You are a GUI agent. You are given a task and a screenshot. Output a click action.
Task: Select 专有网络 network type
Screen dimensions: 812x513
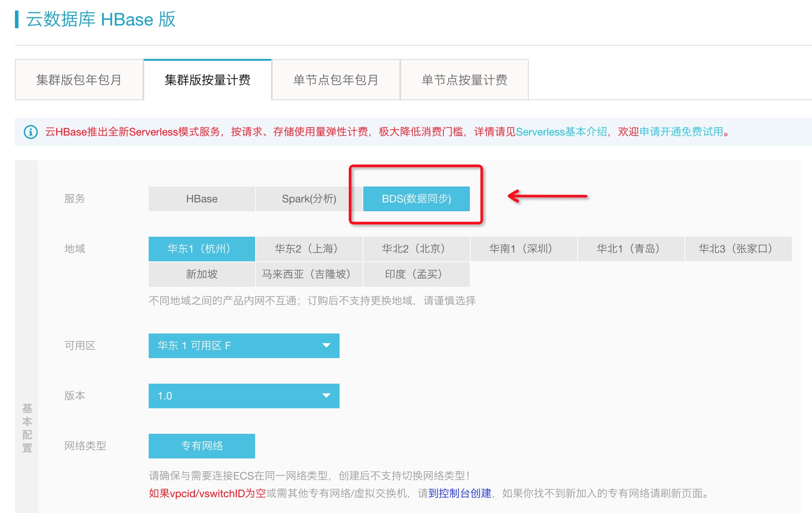202,446
